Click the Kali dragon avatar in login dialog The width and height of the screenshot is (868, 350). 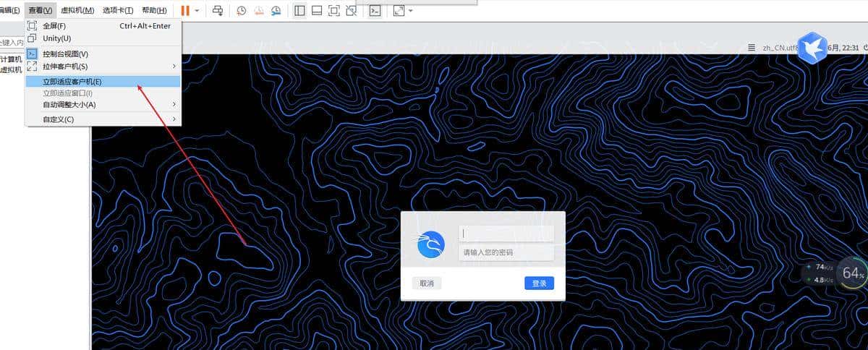pyautogui.click(x=430, y=244)
